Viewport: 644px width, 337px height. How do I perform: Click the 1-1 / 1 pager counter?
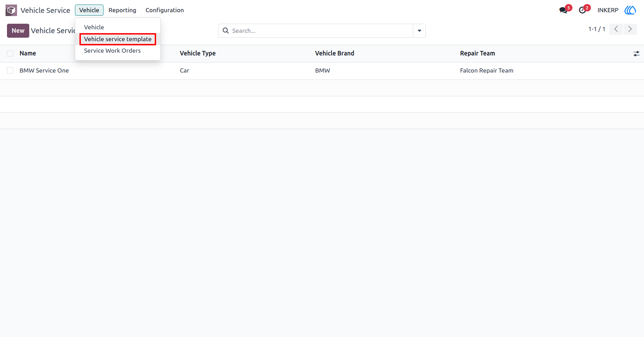(597, 29)
